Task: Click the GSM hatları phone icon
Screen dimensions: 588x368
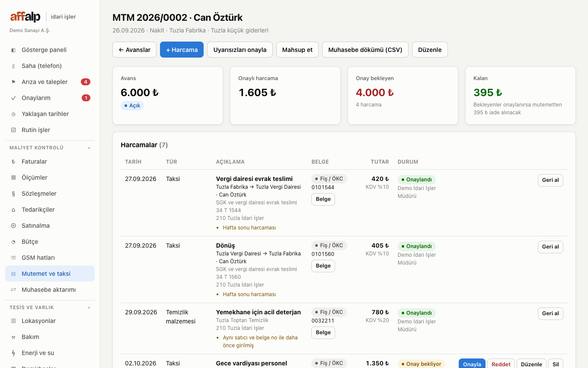Action: pyautogui.click(x=13, y=258)
